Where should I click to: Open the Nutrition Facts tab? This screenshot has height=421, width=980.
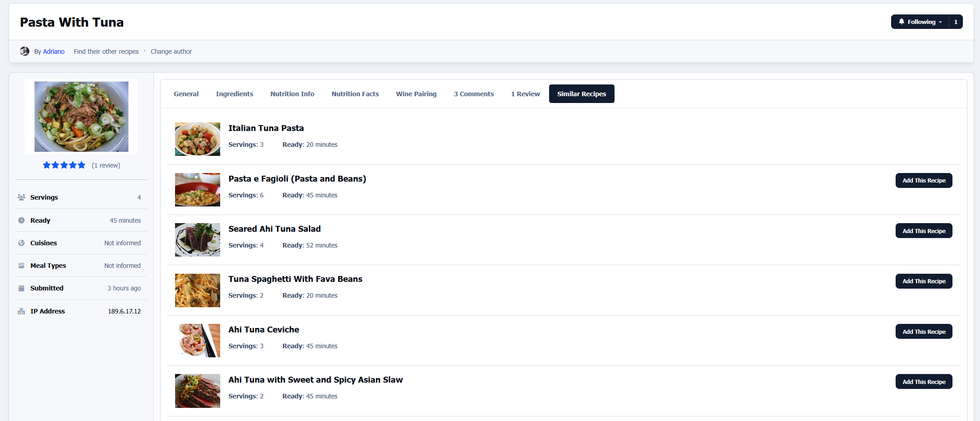(x=355, y=94)
